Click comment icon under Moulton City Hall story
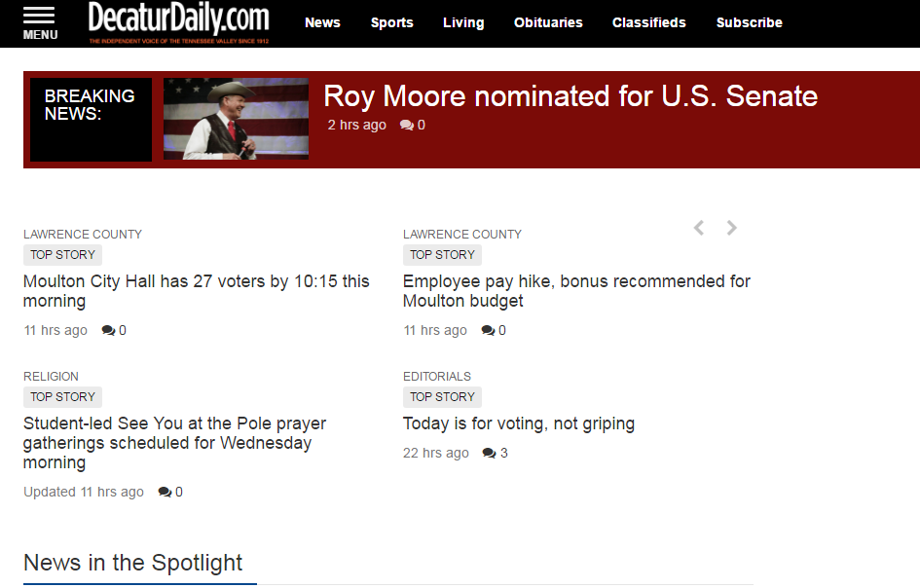This screenshot has width=920, height=588. [108, 331]
